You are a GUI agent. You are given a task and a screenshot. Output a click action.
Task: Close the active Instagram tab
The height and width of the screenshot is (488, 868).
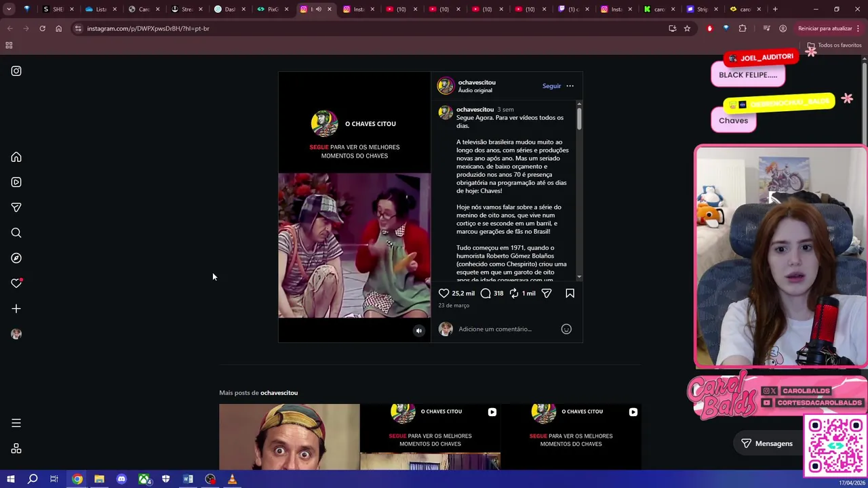(x=330, y=9)
